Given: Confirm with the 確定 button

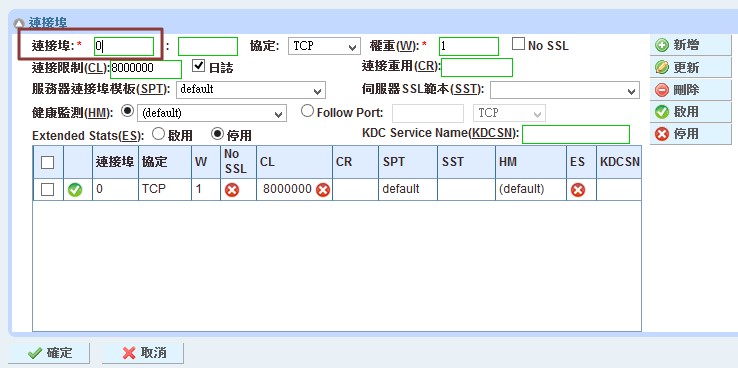Looking at the screenshot, I should (x=49, y=353).
